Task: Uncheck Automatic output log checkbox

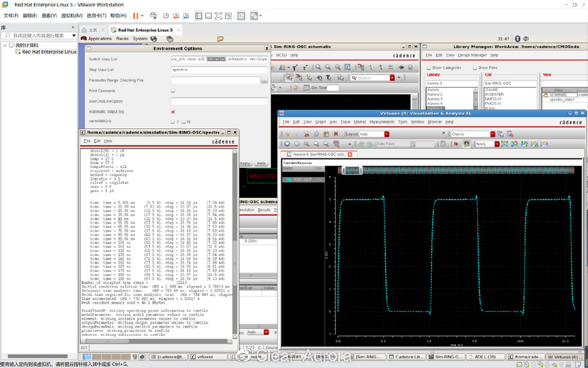Action: (173, 112)
